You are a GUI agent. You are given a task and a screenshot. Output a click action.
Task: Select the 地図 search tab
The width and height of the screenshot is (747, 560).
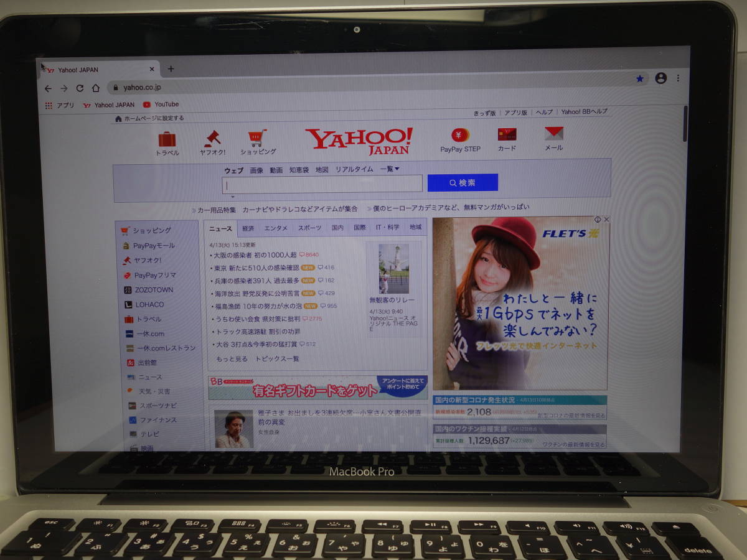(x=322, y=169)
